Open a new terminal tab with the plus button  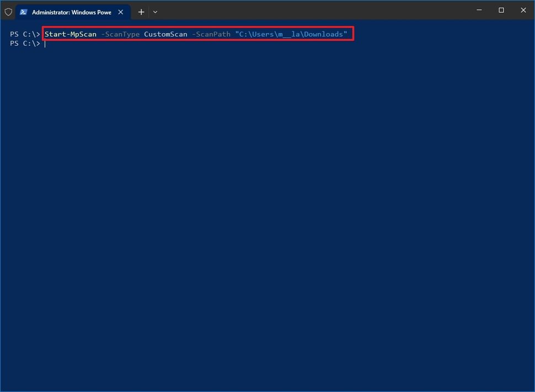coord(141,12)
